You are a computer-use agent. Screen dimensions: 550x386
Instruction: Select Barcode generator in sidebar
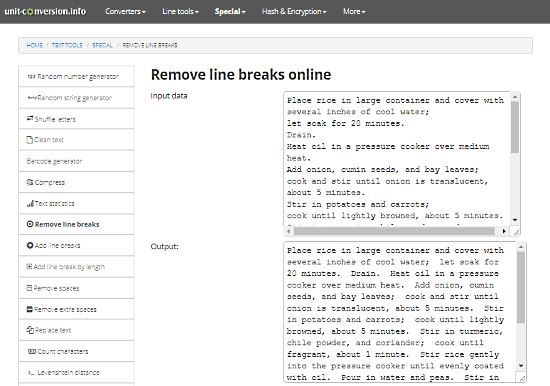[76, 161]
